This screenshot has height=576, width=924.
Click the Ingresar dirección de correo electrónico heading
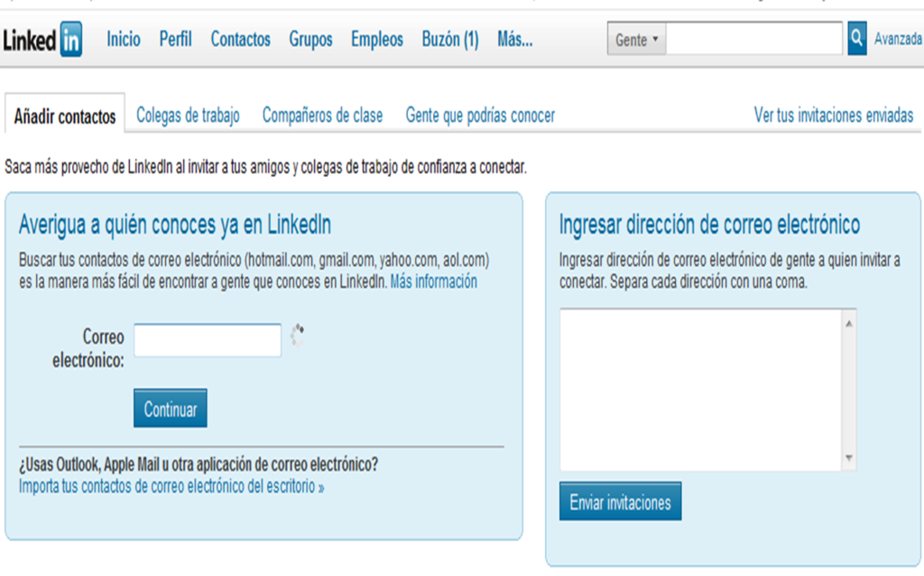(709, 225)
